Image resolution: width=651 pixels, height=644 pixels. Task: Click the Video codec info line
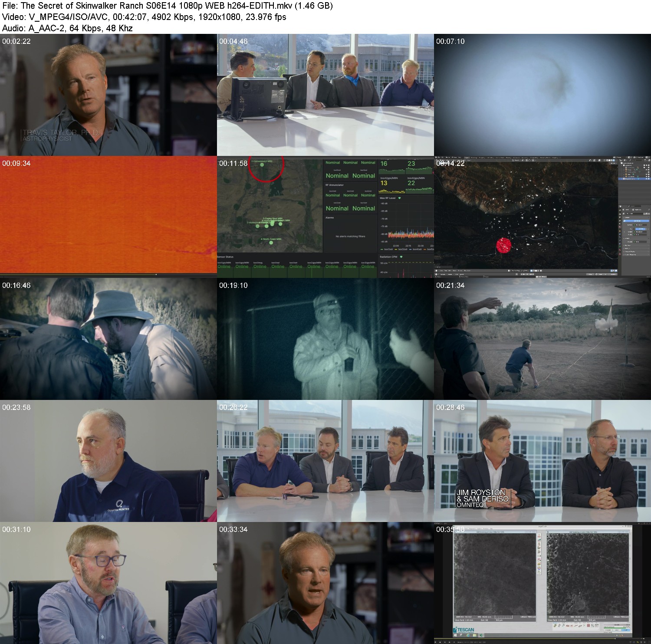tap(144, 17)
